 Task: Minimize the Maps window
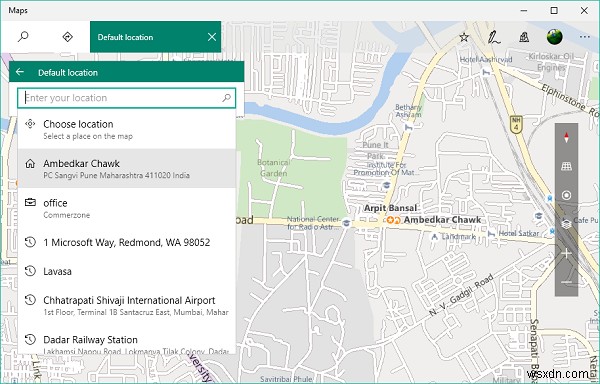(523, 10)
